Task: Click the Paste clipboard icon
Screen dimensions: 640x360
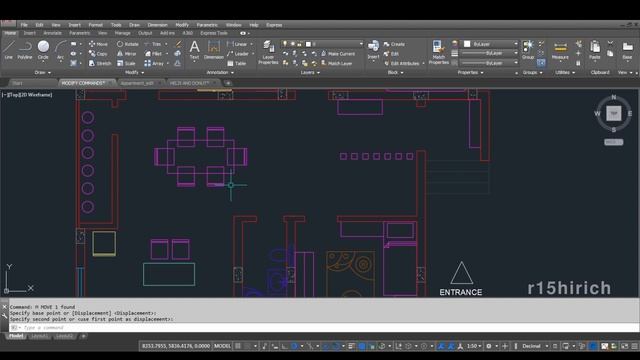Action: click(x=595, y=50)
